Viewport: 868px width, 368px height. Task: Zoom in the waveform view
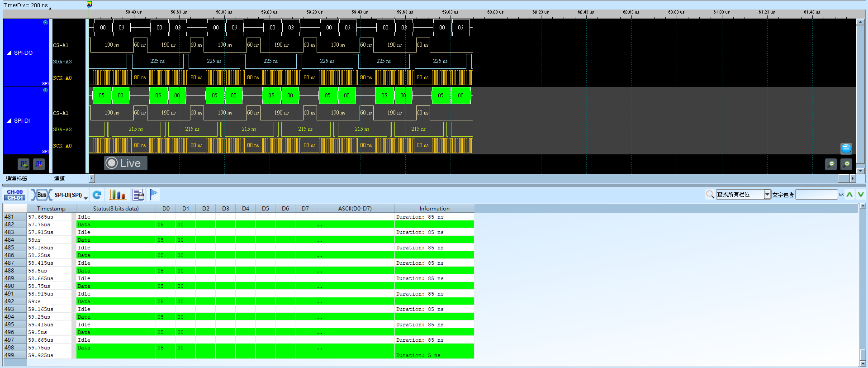tap(846, 164)
